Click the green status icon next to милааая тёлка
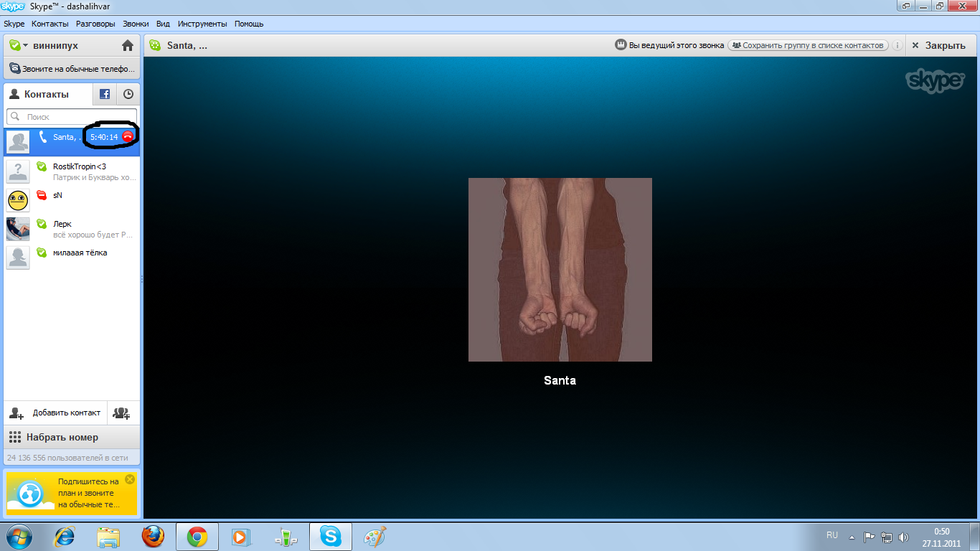The image size is (980, 551). (x=42, y=253)
